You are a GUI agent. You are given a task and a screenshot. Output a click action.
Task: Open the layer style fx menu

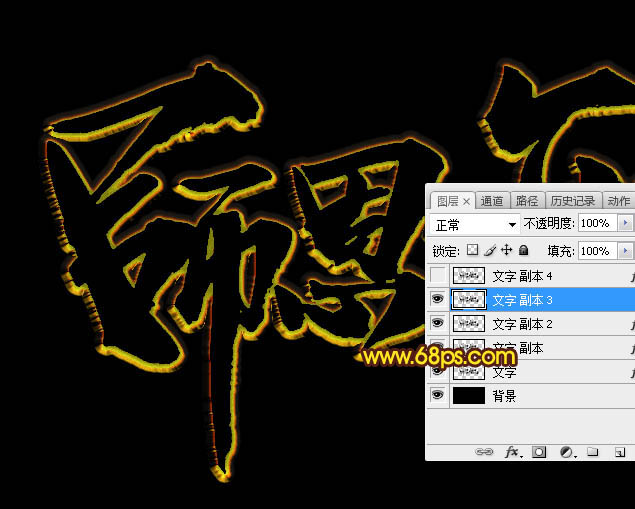[x=513, y=452]
